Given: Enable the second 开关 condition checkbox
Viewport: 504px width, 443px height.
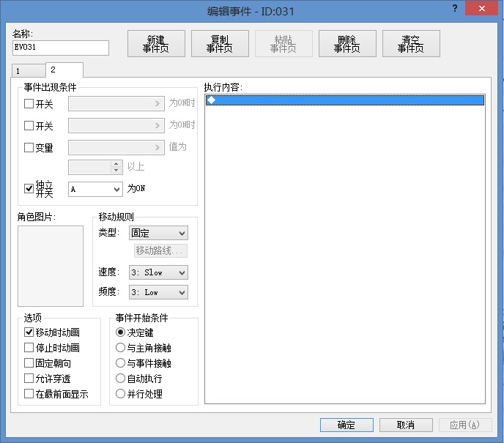Looking at the screenshot, I should click(29, 126).
